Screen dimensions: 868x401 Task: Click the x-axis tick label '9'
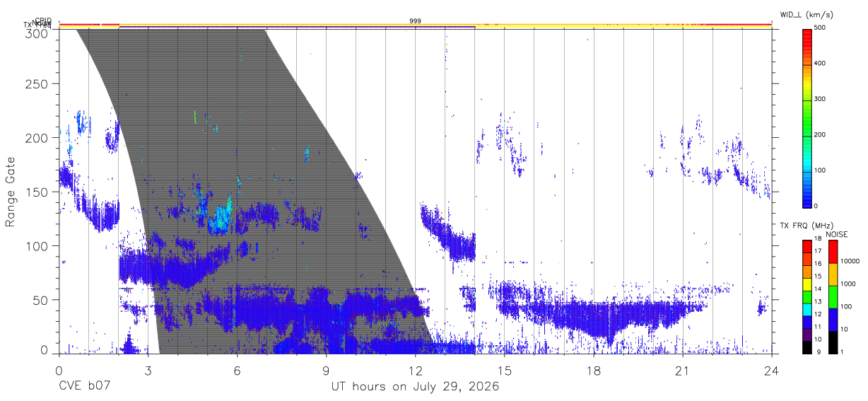(326, 370)
